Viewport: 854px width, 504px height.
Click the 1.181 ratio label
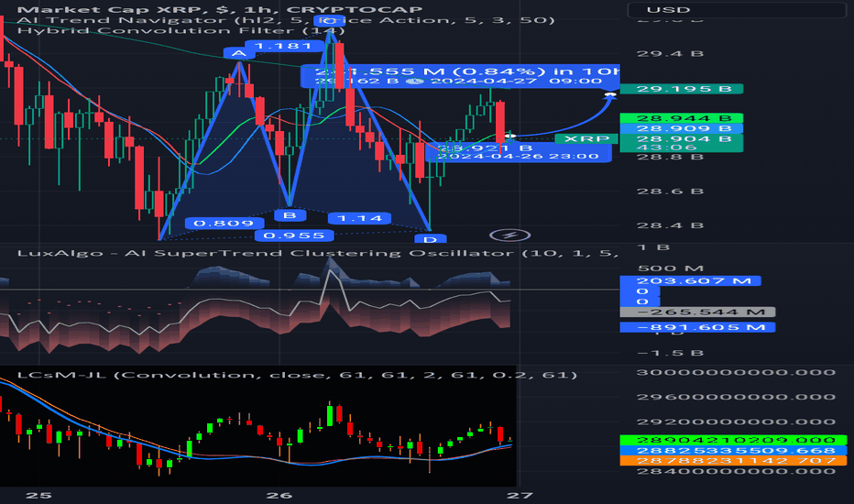(x=282, y=46)
